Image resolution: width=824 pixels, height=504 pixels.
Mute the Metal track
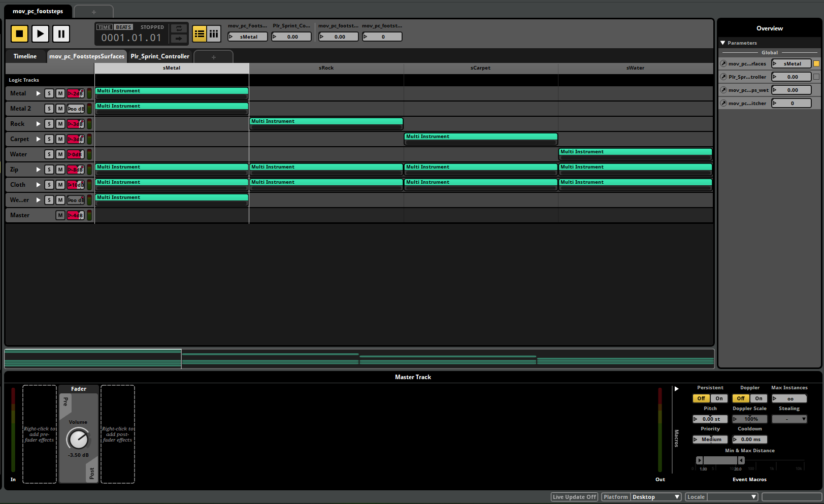pos(60,93)
